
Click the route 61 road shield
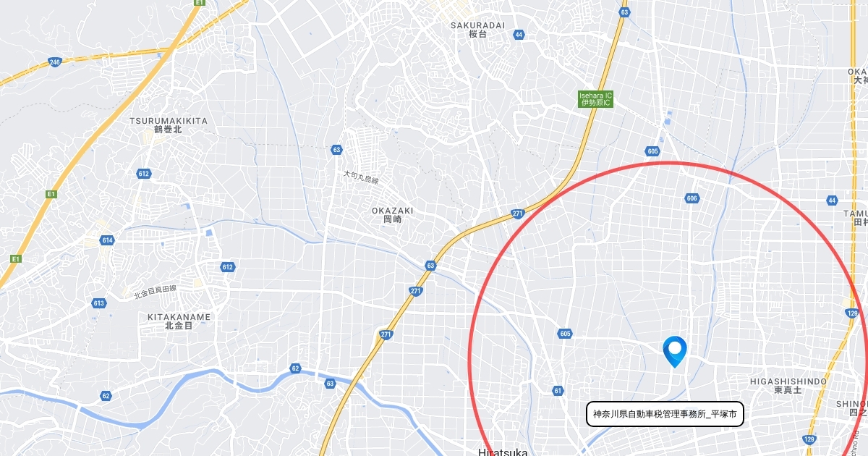click(558, 391)
